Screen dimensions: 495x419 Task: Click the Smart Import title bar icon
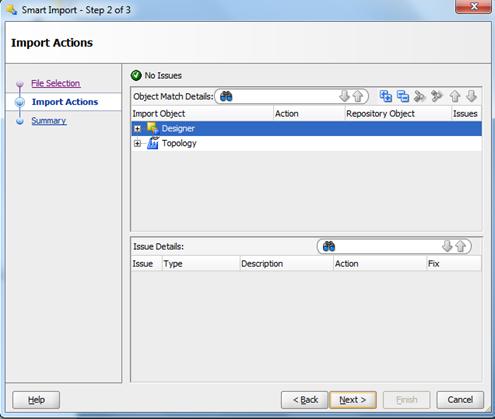pos(12,10)
